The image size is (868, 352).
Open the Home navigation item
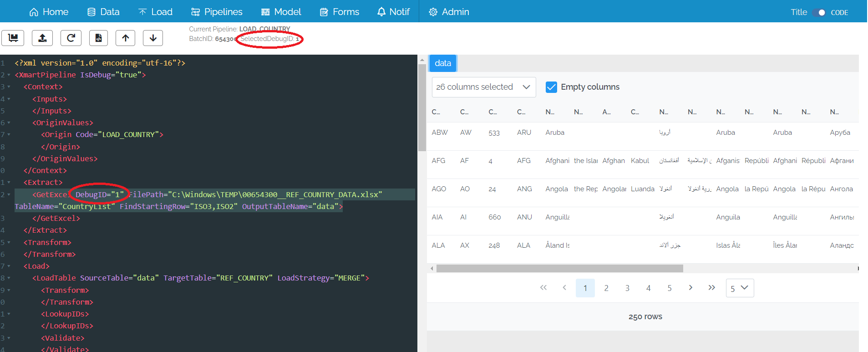click(x=49, y=12)
